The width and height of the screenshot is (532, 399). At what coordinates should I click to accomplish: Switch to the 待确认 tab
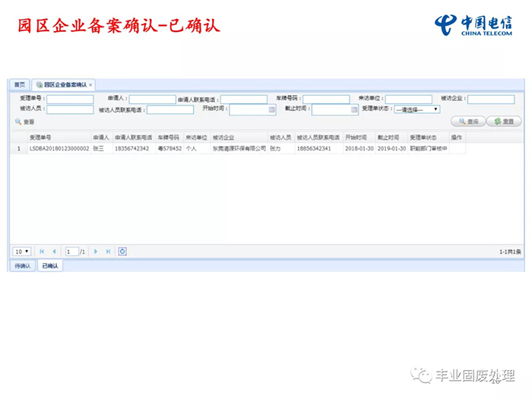[22, 266]
